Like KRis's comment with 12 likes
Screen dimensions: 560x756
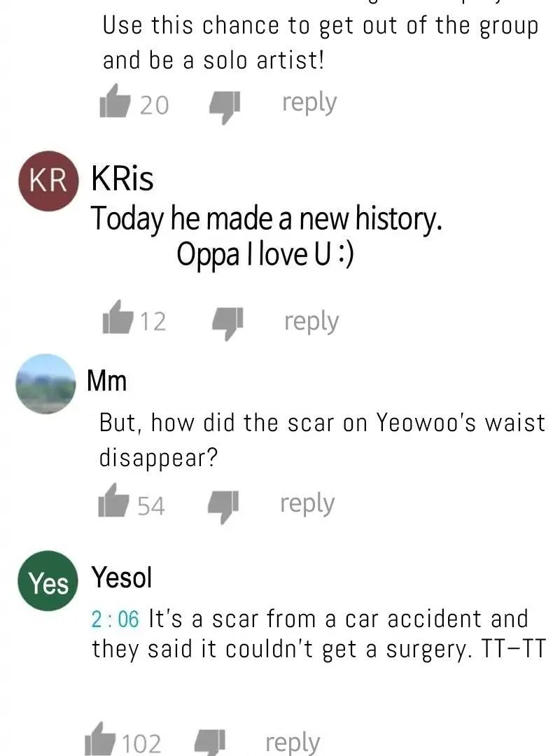[x=118, y=317]
